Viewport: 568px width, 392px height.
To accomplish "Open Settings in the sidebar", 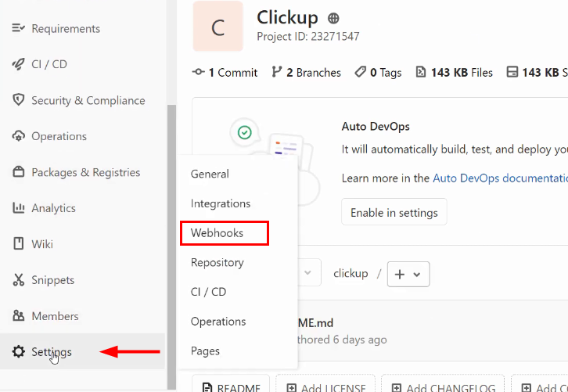I will click(x=52, y=351).
